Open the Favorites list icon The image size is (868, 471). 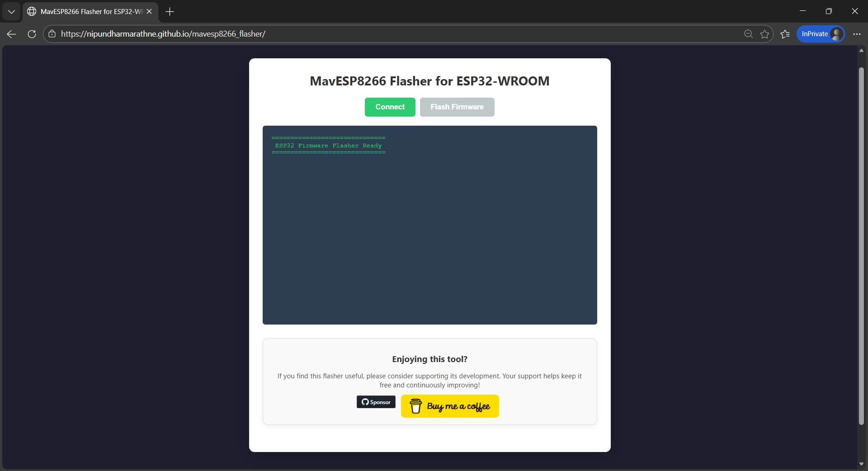click(x=785, y=34)
